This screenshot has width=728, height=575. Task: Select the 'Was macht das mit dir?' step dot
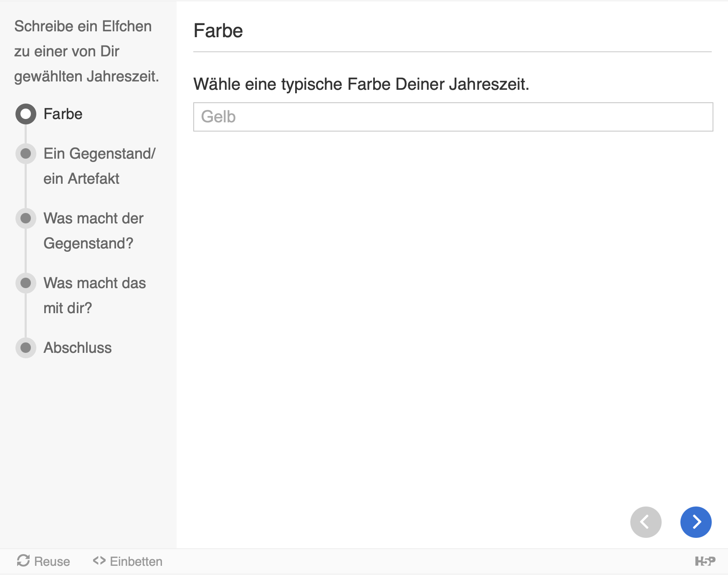(x=26, y=283)
